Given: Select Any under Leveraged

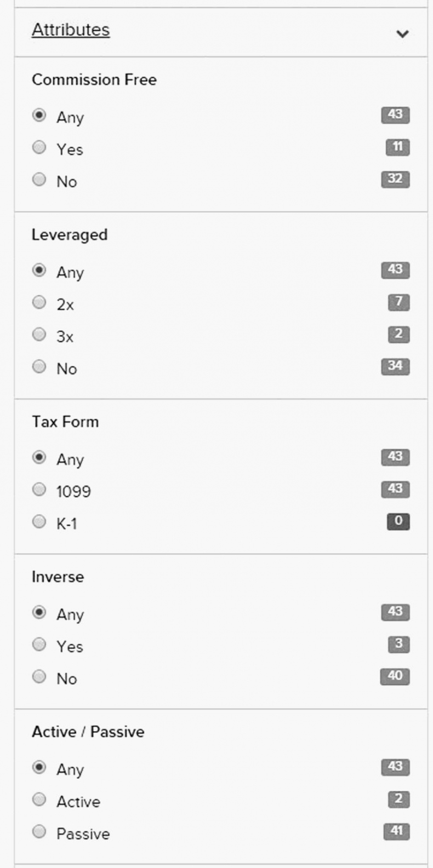Looking at the screenshot, I should pyautogui.click(x=39, y=271).
